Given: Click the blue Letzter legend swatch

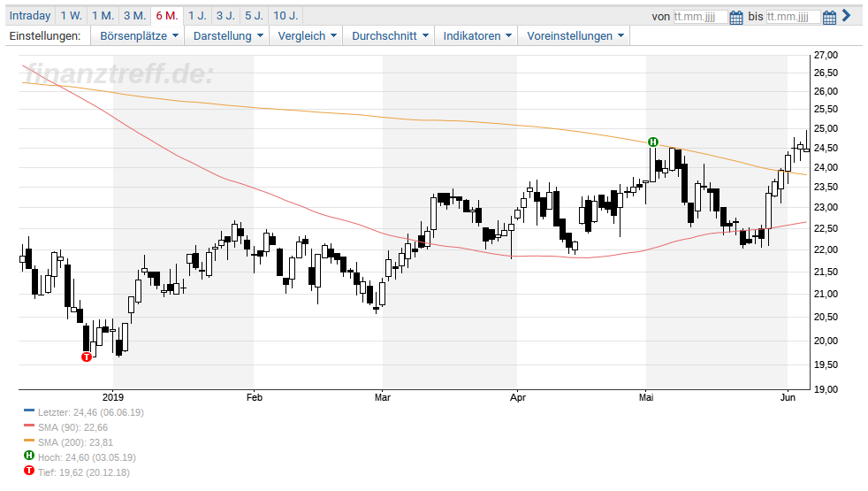Looking at the screenshot, I should [x=29, y=410].
